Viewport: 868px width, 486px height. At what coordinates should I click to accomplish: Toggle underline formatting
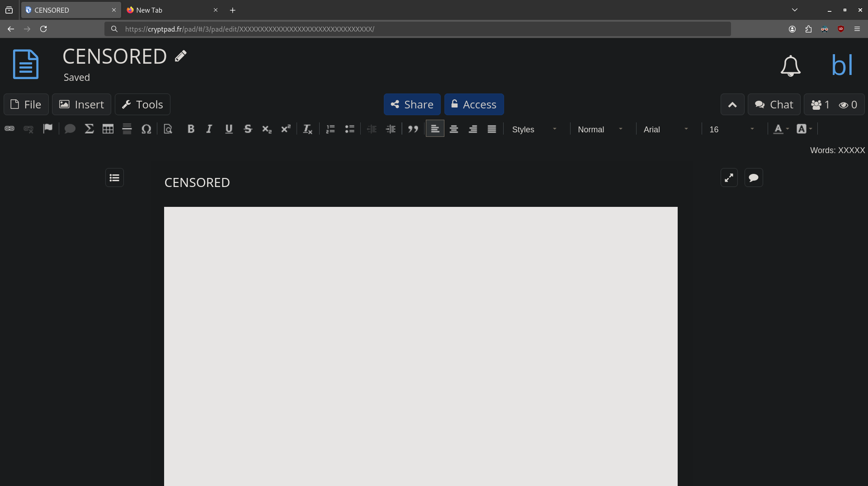pyautogui.click(x=229, y=129)
